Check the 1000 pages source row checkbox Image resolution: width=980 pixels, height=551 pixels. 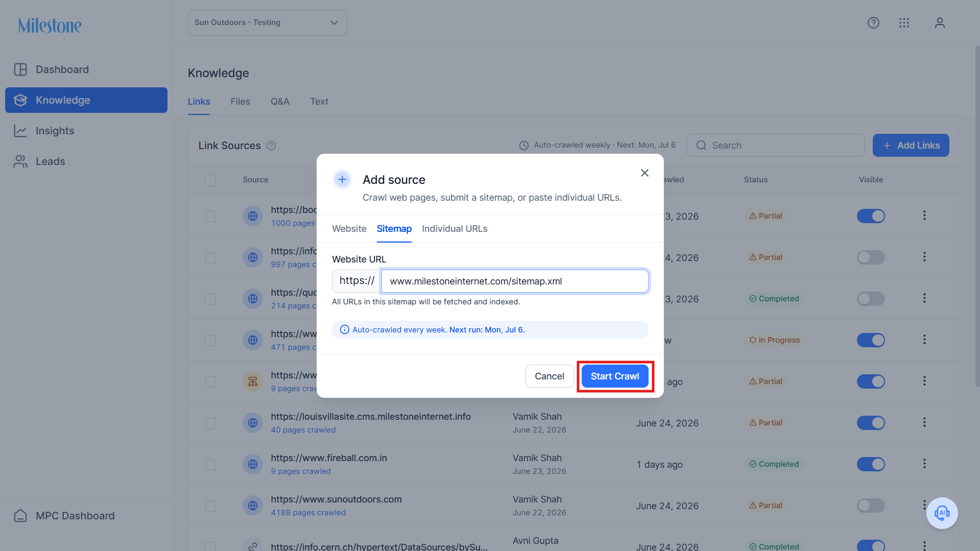coord(210,217)
